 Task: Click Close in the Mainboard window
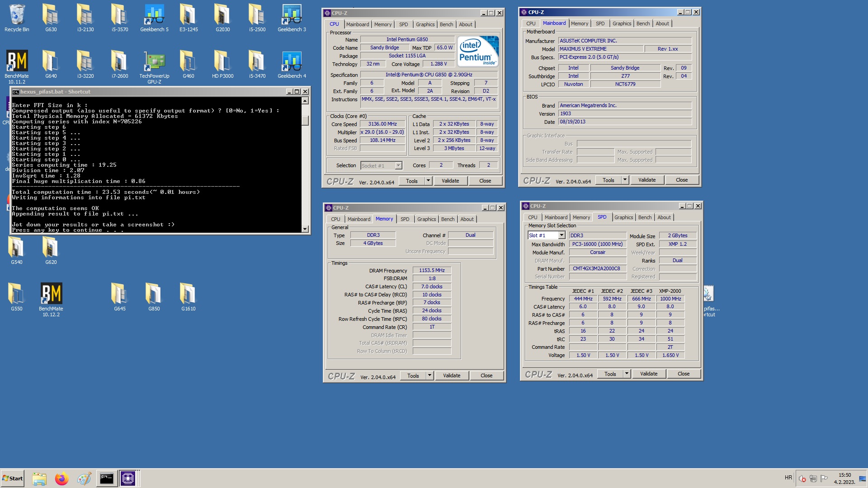(682, 180)
